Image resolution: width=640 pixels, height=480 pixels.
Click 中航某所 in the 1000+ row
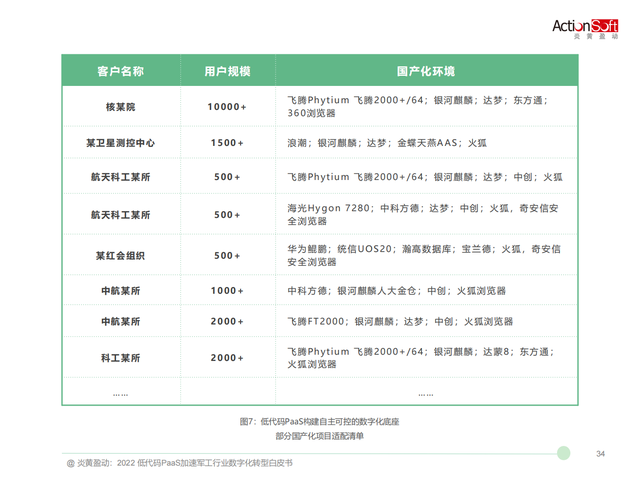(x=120, y=291)
